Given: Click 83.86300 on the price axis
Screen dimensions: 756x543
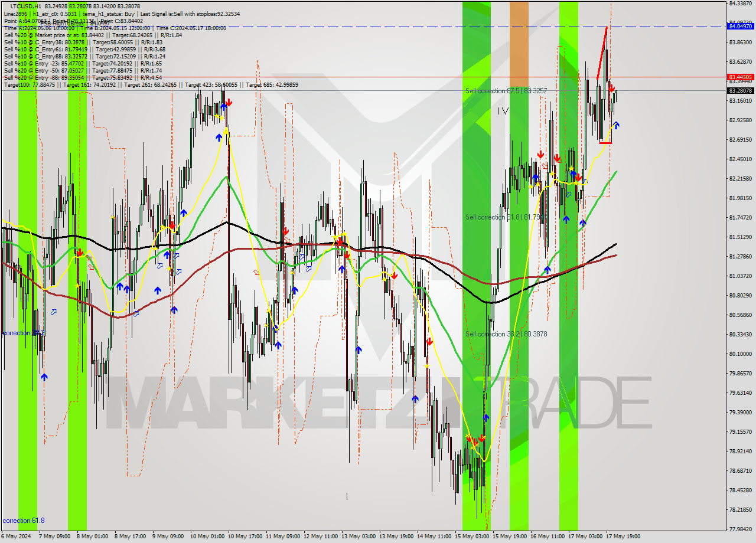Looking at the screenshot, I should (740, 42).
